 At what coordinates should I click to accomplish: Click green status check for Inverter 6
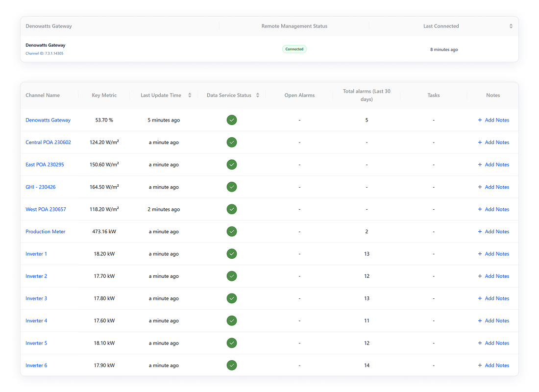[x=232, y=365]
